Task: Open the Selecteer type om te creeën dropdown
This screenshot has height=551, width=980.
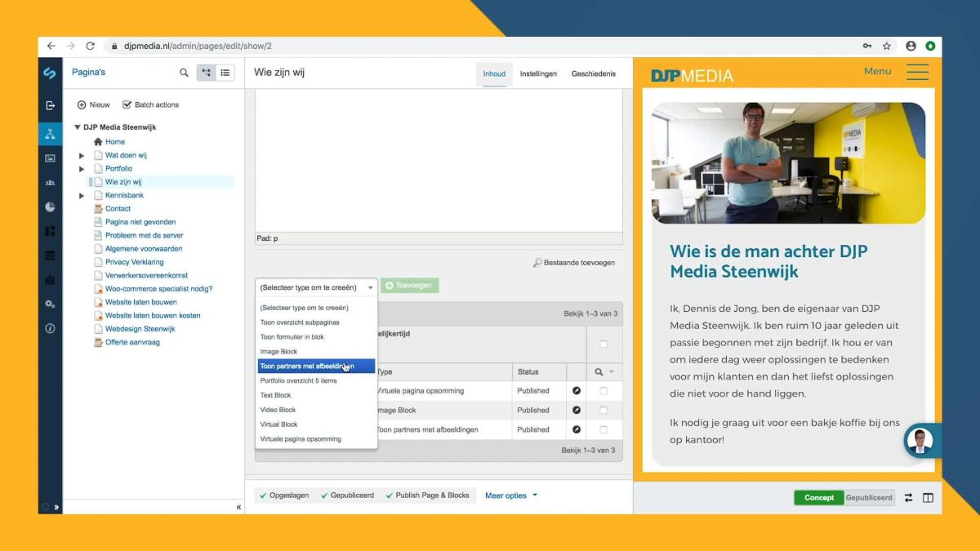Action: pyautogui.click(x=317, y=287)
